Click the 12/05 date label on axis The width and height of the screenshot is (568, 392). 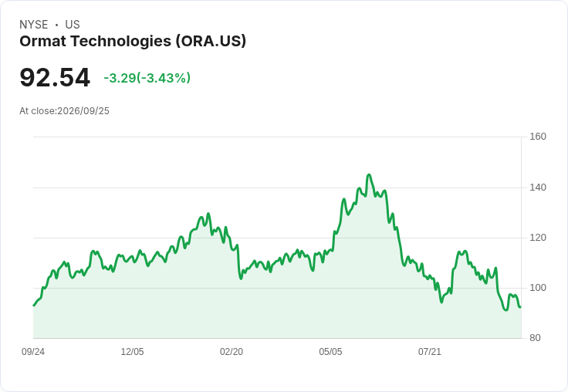click(x=132, y=351)
